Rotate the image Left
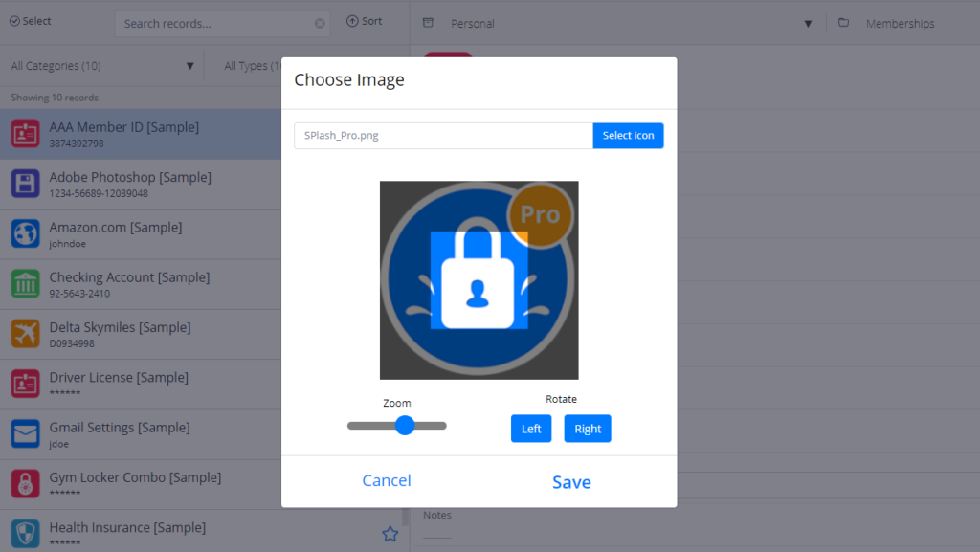Viewport: 980px width, 552px height. coord(531,429)
